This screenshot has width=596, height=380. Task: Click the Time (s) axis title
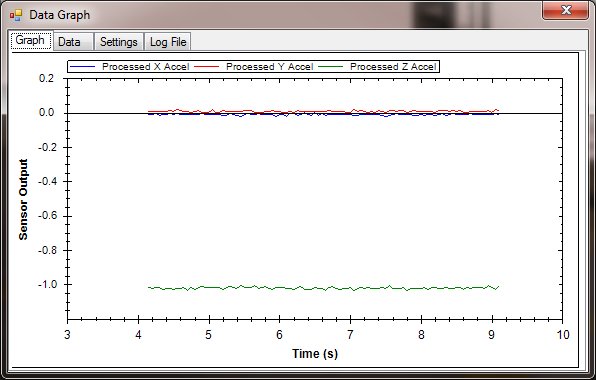tap(315, 353)
